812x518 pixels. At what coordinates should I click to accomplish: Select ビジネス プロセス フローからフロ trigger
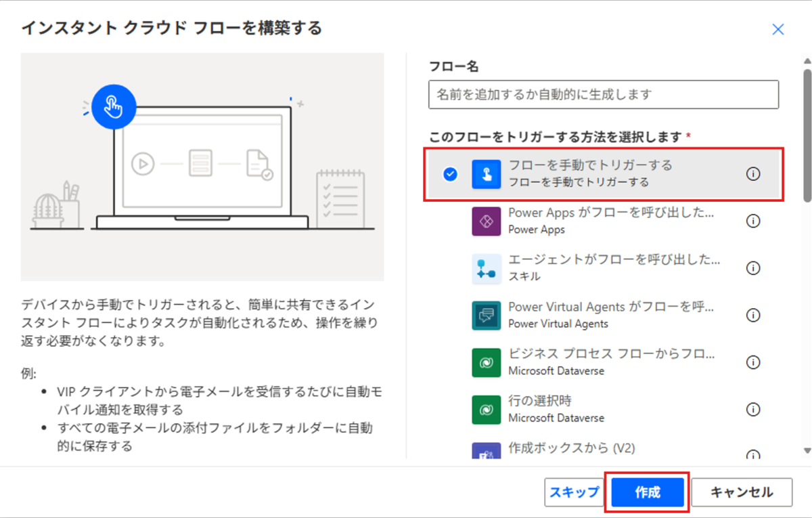click(604, 362)
